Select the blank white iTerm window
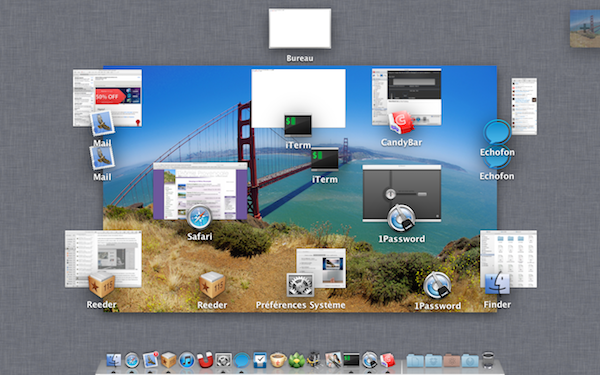The image size is (600, 375). point(298,98)
